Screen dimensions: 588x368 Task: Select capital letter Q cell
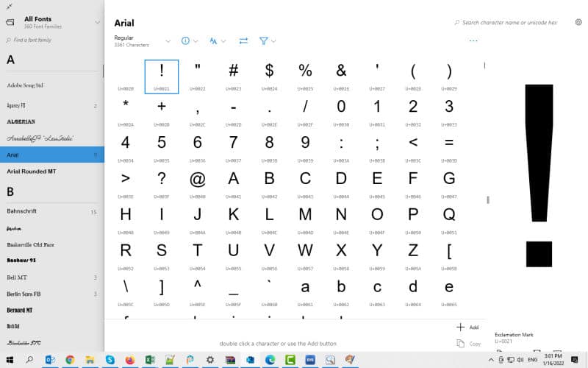pos(449,220)
